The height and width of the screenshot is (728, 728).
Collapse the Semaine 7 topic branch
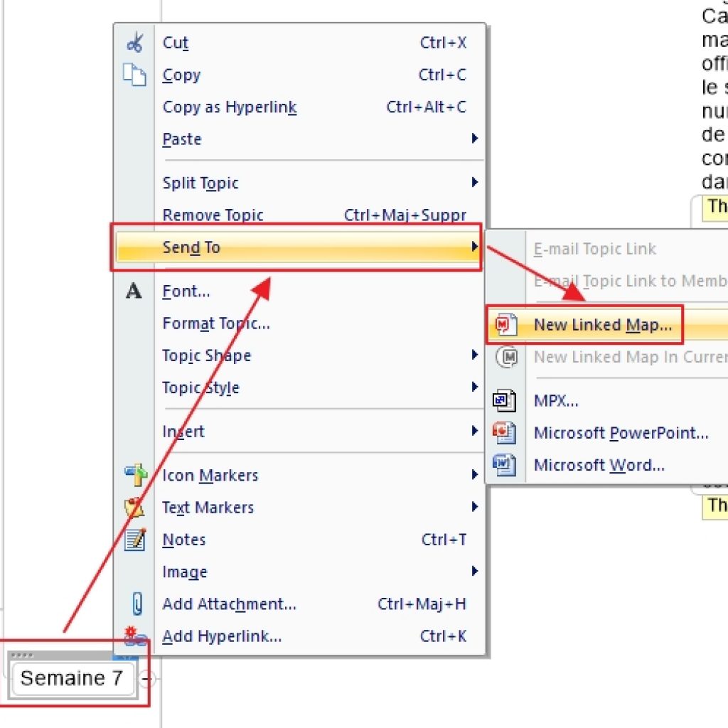[x=146, y=679]
